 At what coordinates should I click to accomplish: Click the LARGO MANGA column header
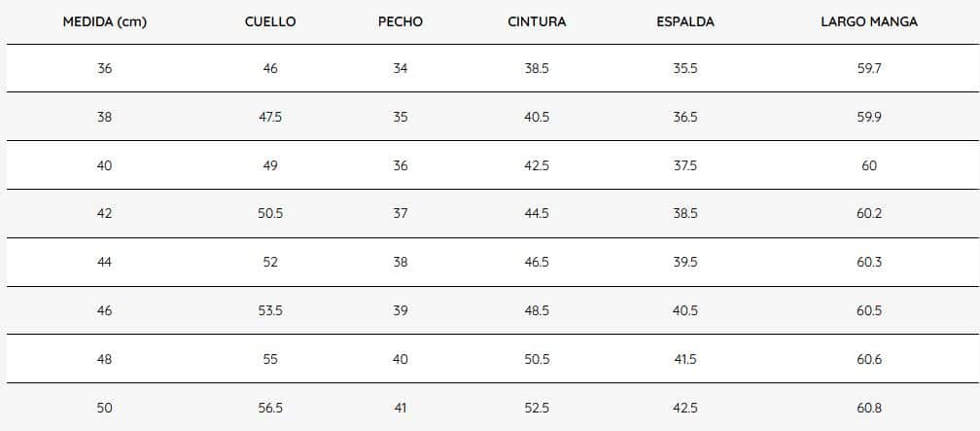(x=869, y=22)
